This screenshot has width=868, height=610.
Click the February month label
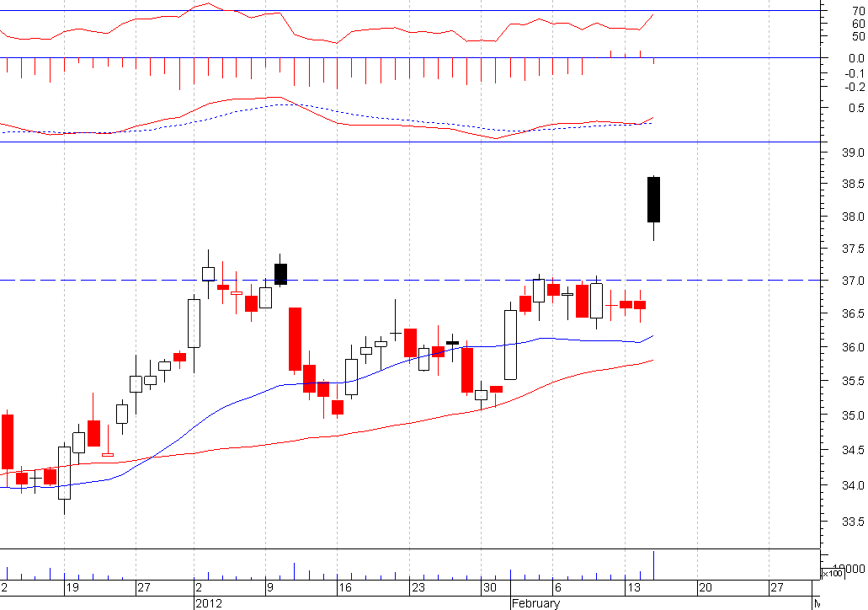click(x=535, y=603)
